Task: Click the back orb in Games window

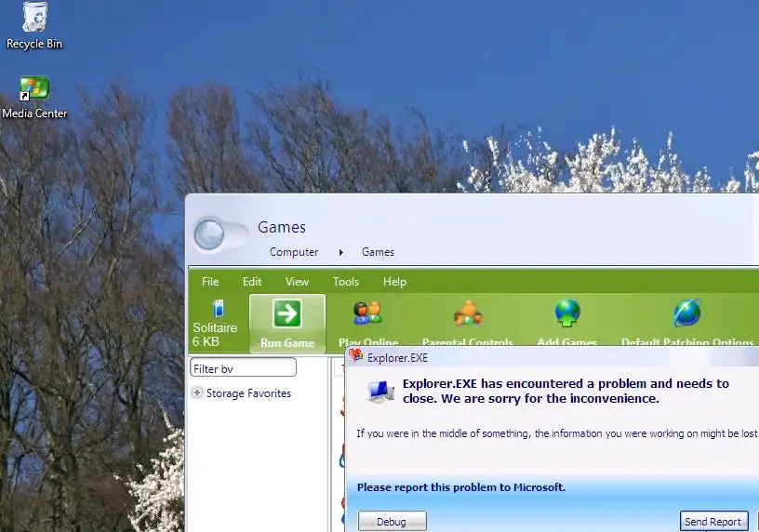Action: (208, 234)
